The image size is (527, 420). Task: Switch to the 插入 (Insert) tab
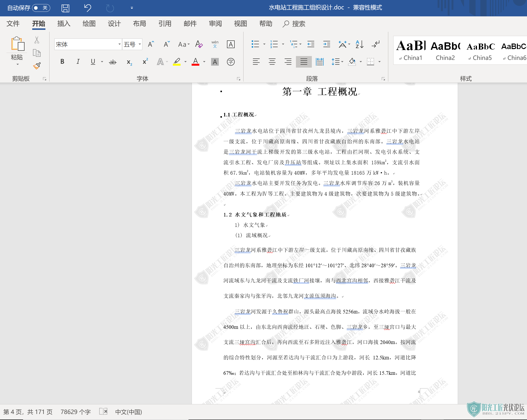64,24
